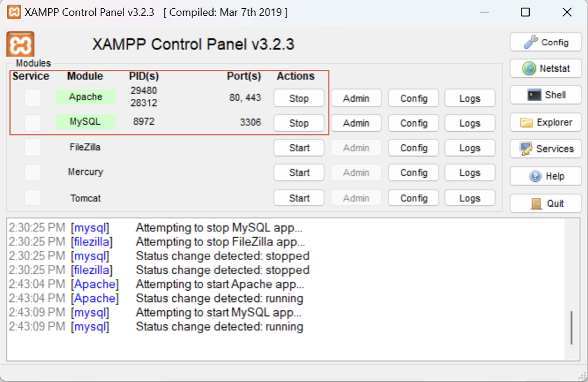
Task: Open the Apache Config menu button
Action: [x=413, y=98]
